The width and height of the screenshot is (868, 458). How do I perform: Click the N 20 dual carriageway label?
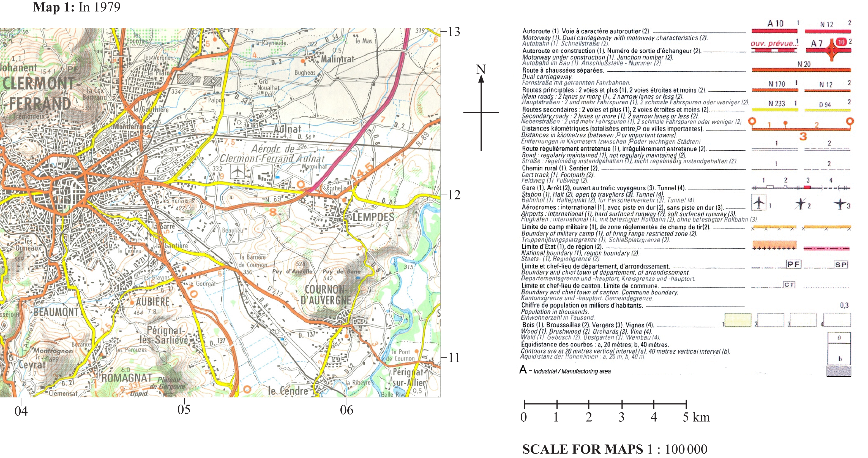pyautogui.click(x=804, y=64)
